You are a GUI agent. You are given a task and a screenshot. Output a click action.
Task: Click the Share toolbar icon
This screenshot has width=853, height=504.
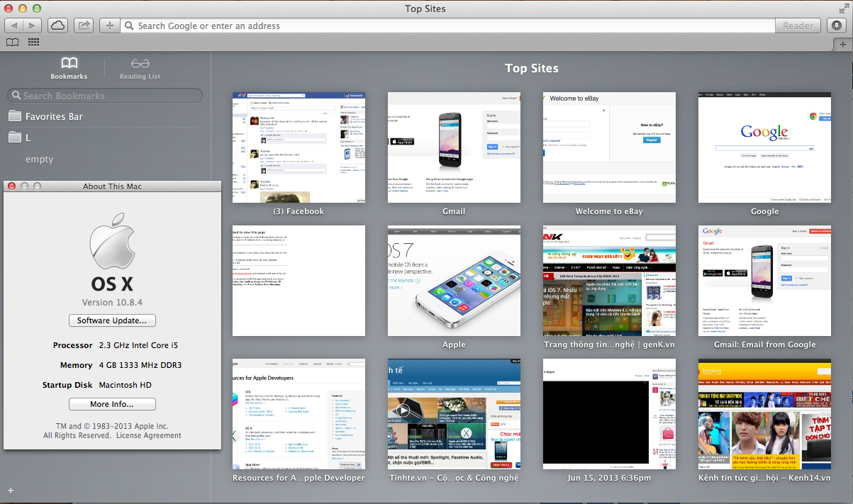click(83, 26)
